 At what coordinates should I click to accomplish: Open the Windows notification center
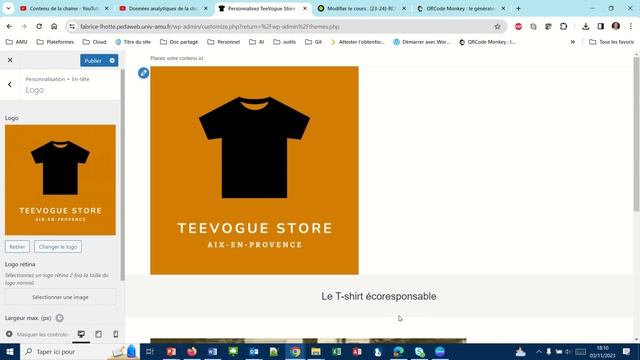point(627,351)
